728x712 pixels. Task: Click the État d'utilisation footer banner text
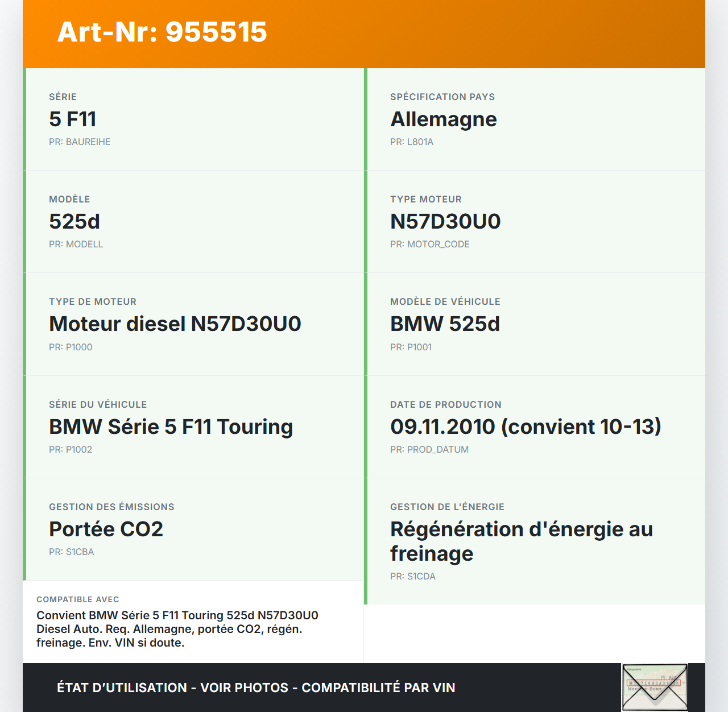[x=256, y=688]
